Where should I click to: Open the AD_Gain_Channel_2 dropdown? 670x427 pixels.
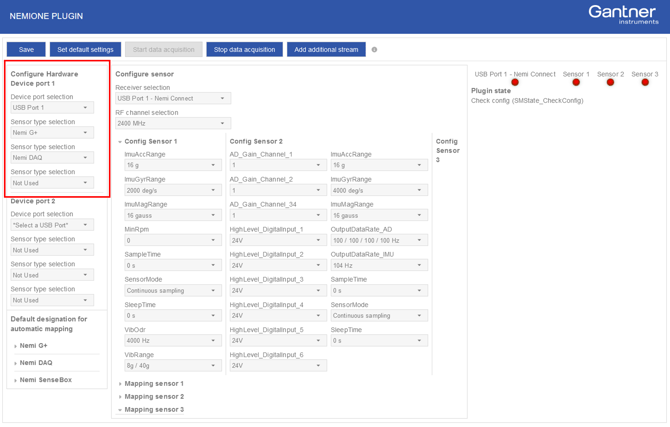click(x=278, y=190)
